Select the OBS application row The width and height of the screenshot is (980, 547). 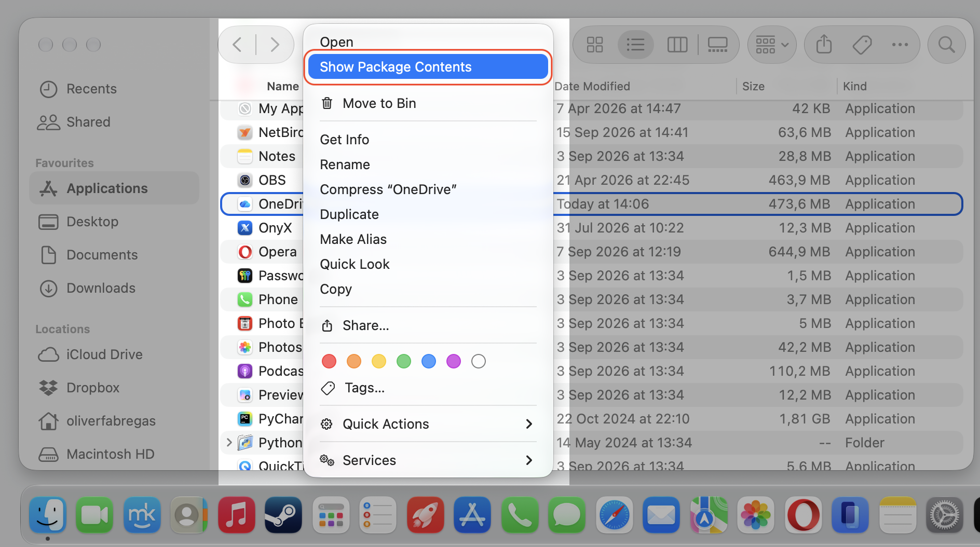[592, 180]
